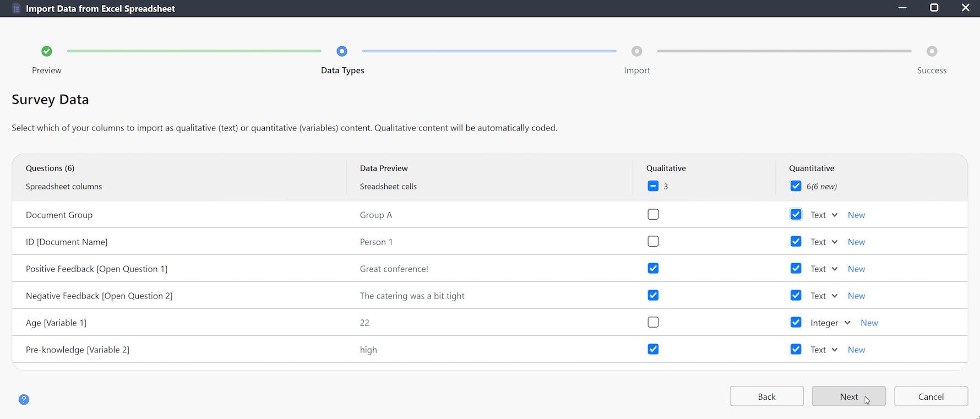Uncheck Quantitative for Pre-knowledge
The height and width of the screenshot is (419, 980).
coord(796,350)
